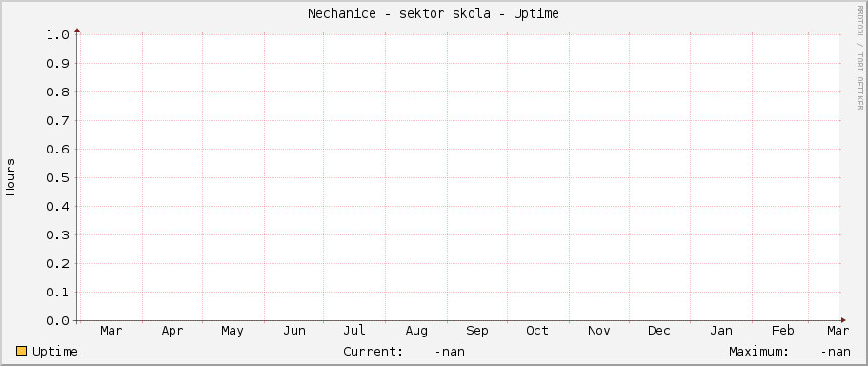This screenshot has width=868, height=366.
Task: Click the 'Sep' x-axis label
Action: (x=477, y=331)
